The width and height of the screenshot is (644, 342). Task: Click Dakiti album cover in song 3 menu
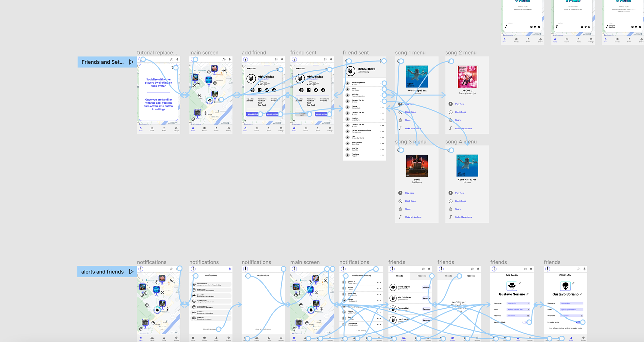point(417,165)
